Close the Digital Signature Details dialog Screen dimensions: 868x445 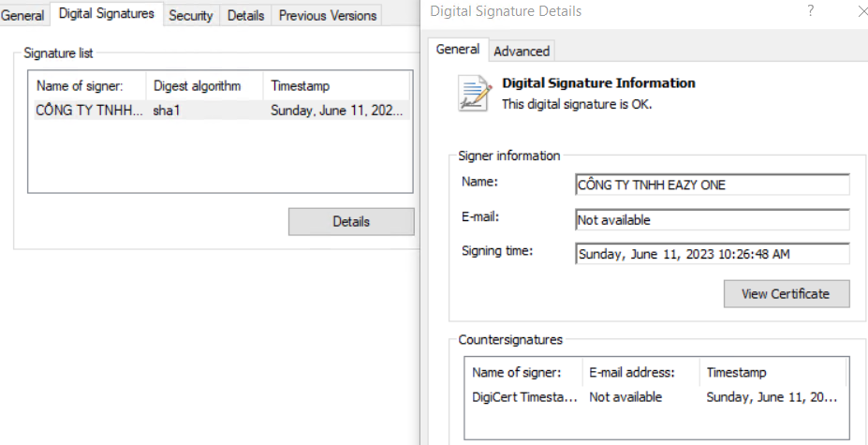pyautogui.click(x=861, y=11)
